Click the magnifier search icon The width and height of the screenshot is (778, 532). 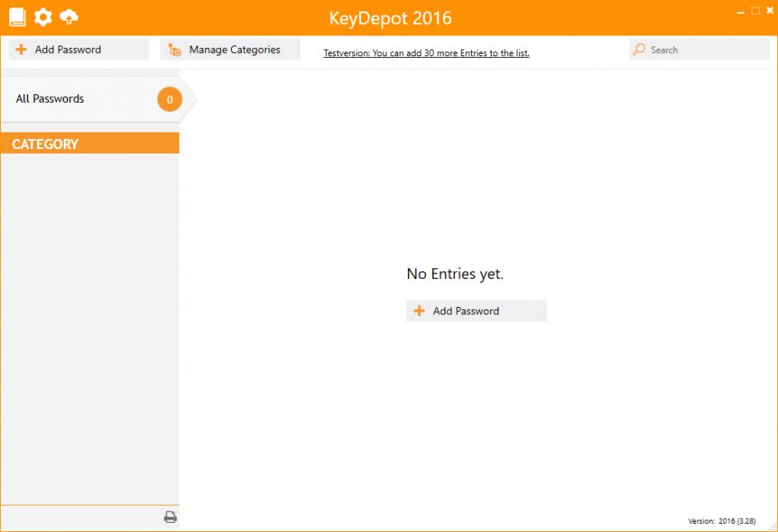pos(639,49)
